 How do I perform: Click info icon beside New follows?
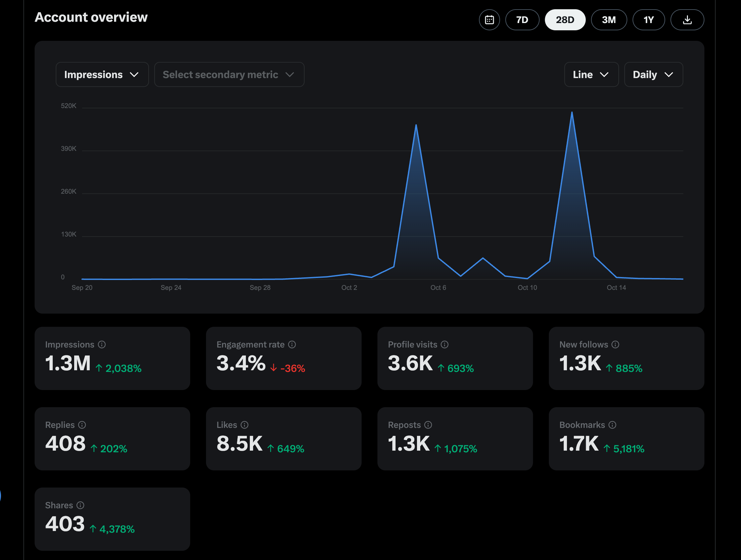(615, 345)
